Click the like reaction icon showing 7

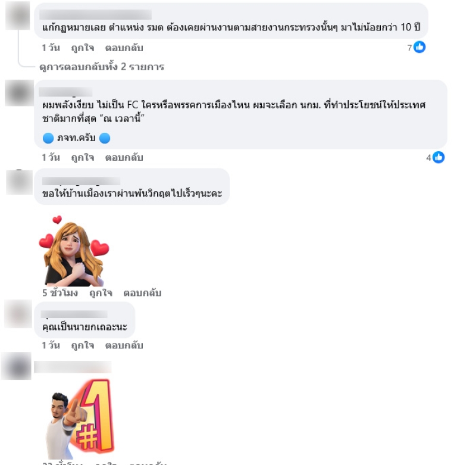point(419,47)
